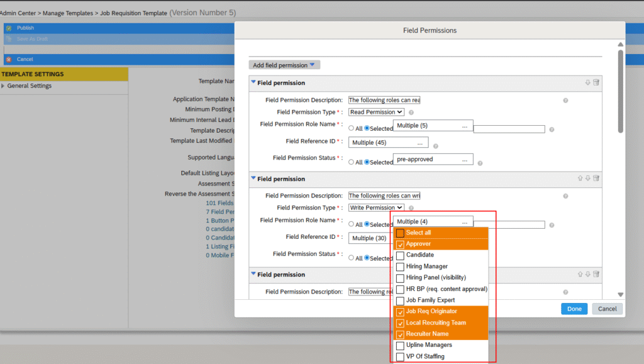Click the dialog Cancel button
This screenshot has width=644, height=364.
click(607, 309)
